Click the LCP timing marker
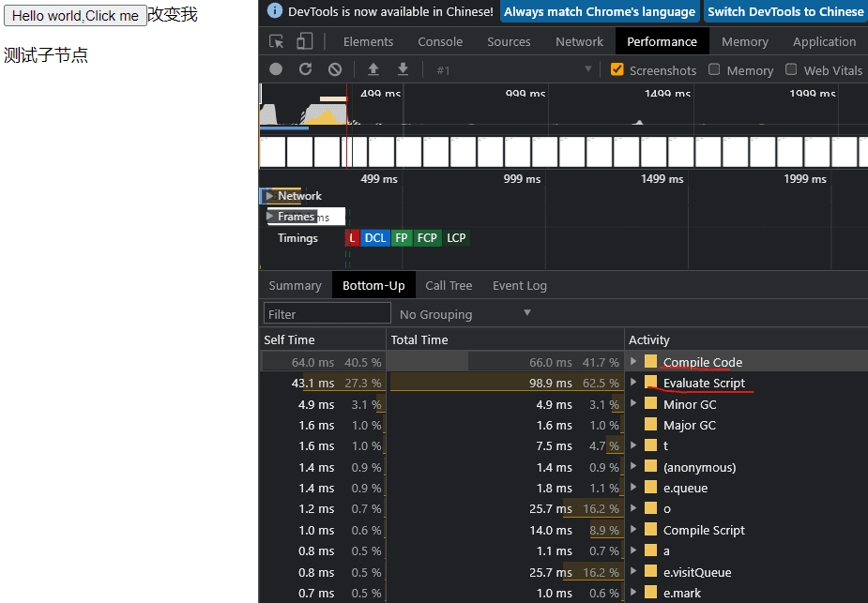Image resolution: width=868 pixels, height=603 pixels. pos(456,238)
